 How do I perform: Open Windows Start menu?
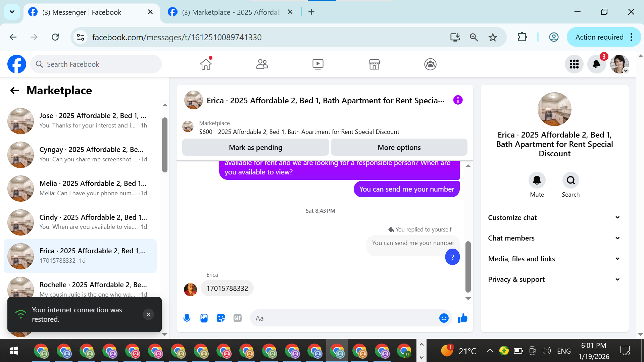[14, 351]
